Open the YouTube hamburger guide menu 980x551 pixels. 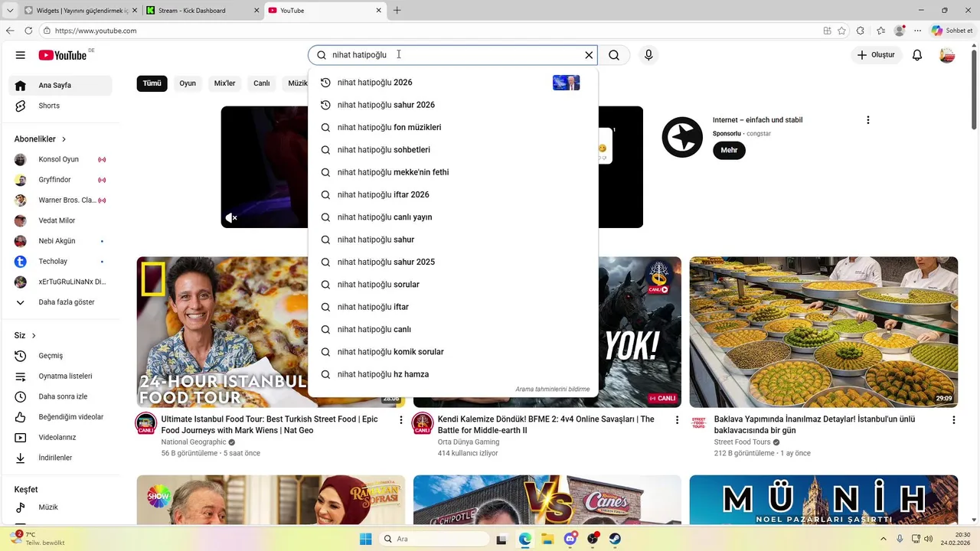(21, 55)
